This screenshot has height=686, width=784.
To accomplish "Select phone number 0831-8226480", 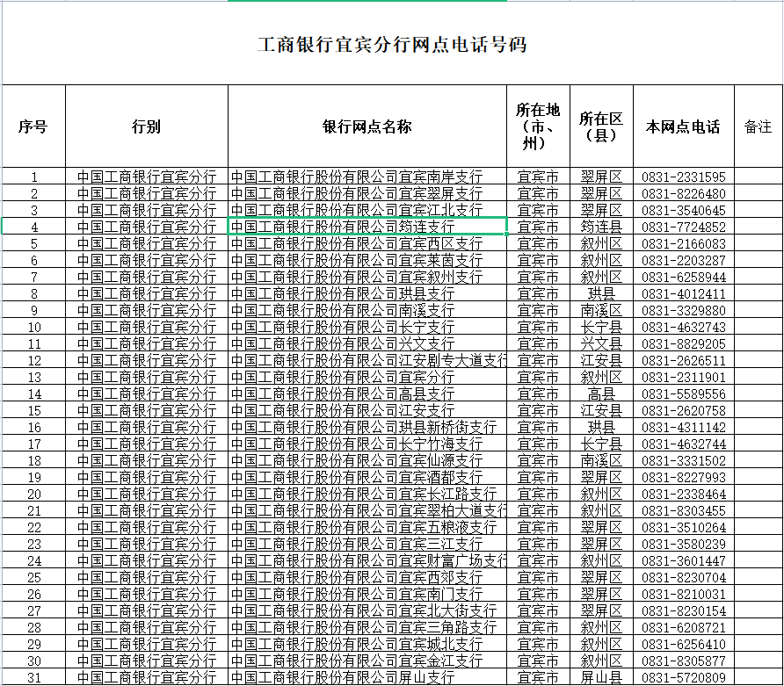I will pyautogui.click(x=684, y=193).
